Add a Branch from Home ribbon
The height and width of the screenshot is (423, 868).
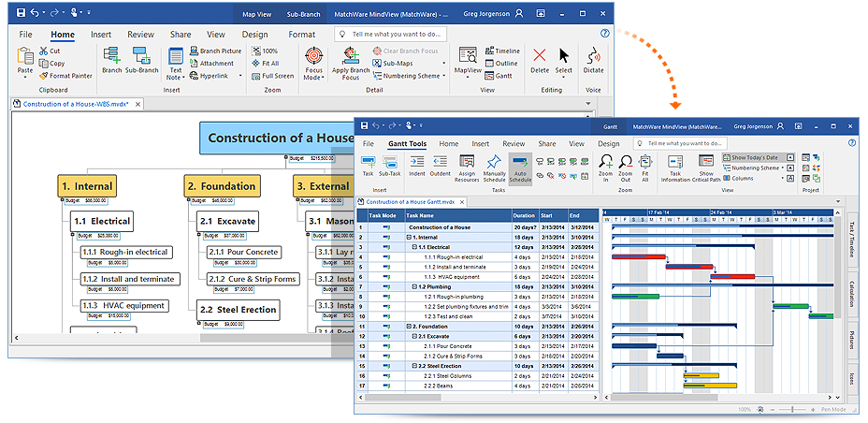(x=112, y=60)
